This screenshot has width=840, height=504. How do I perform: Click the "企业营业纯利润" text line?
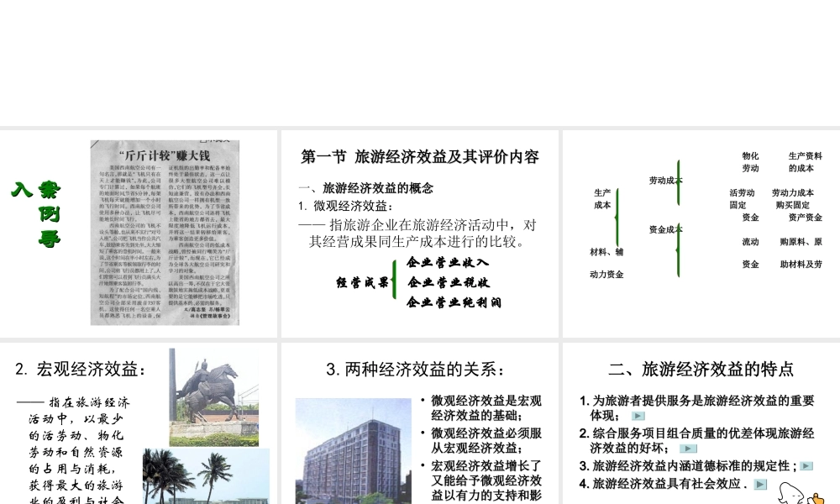(x=454, y=303)
